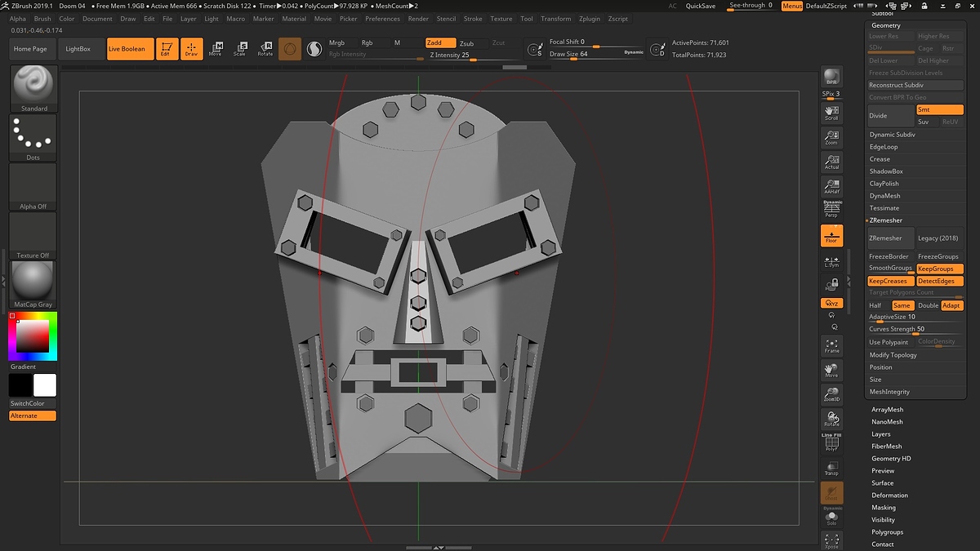
Task: Toggle the Persp perspective icon
Action: click(831, 210)
